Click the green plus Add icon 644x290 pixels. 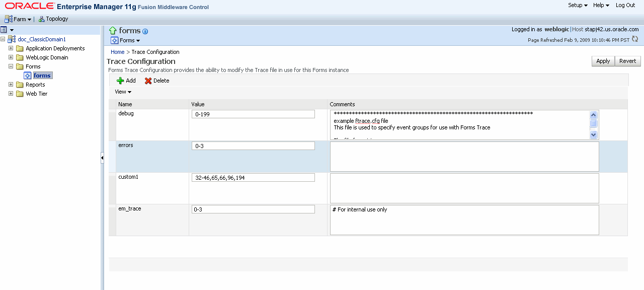click(x=121, y=81)
